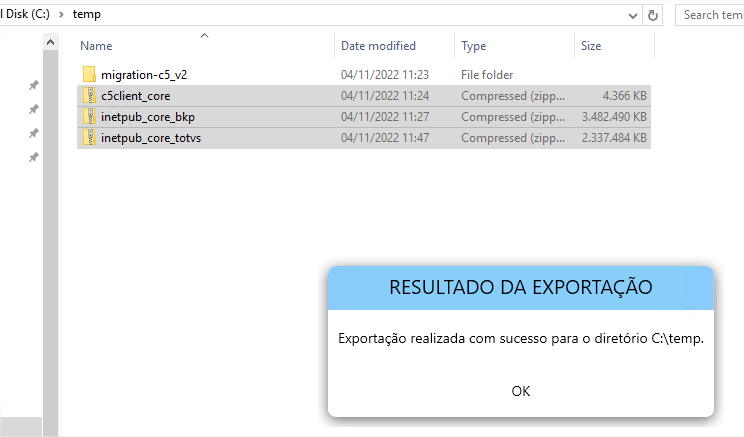Click the navigation pane scroll up arrow
Viewport: 744px width, 437px height.
[x=50, y=43]
